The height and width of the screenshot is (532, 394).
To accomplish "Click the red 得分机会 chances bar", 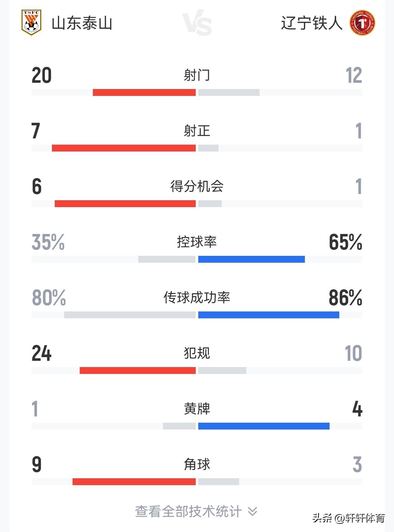I will (125, 204).
